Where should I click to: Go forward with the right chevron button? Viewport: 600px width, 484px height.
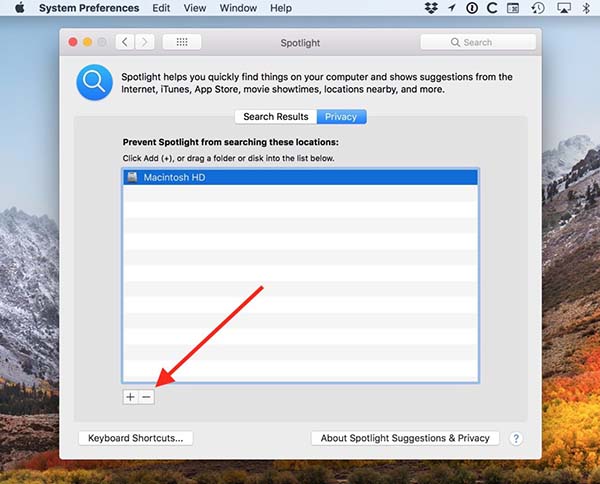(x=145, y=42)
